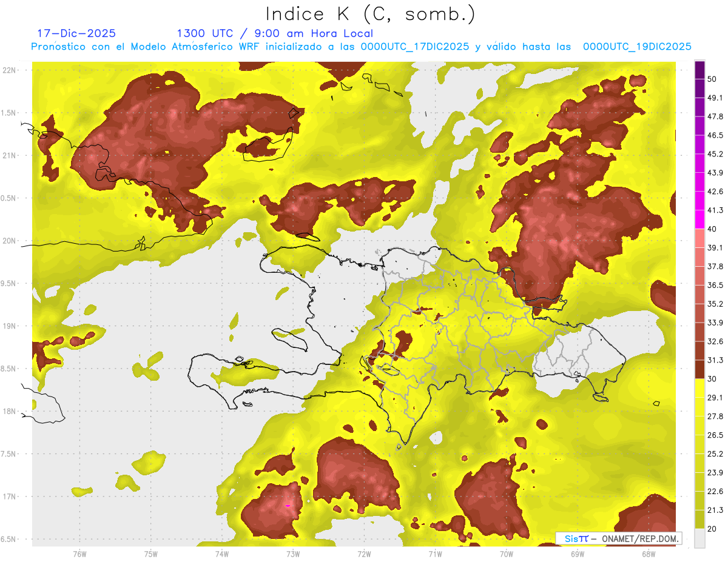Image resolution: width=728 pixels, height=562 pixels.
Task: Click the '32.6' color scale value
Action: pyautogui.click(x=715, y=341)
